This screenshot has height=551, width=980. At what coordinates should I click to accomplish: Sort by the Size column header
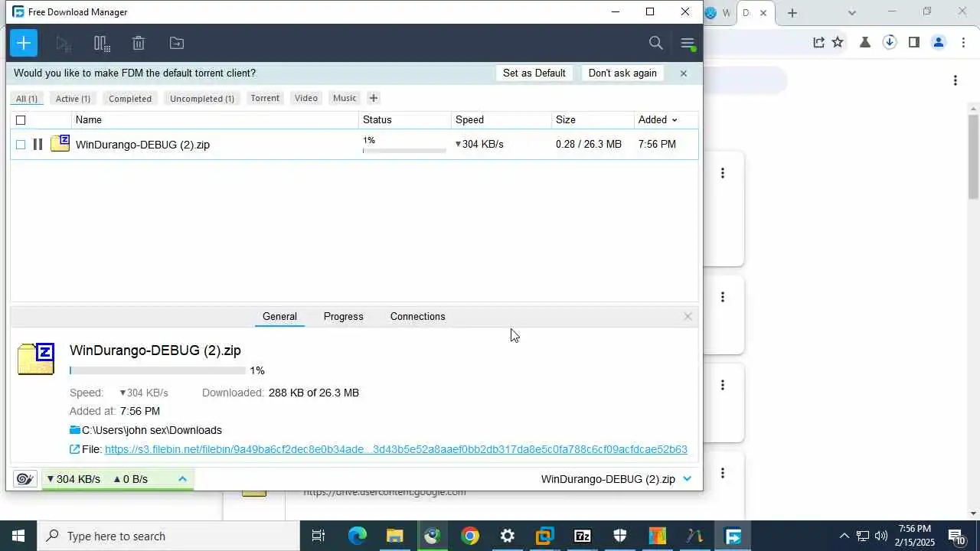point(593,119)
